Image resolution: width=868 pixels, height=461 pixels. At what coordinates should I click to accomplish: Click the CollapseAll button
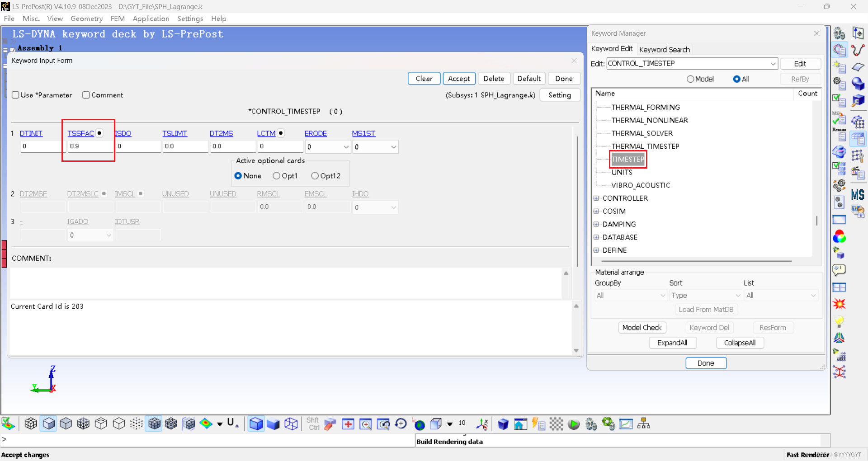[740, 343]
